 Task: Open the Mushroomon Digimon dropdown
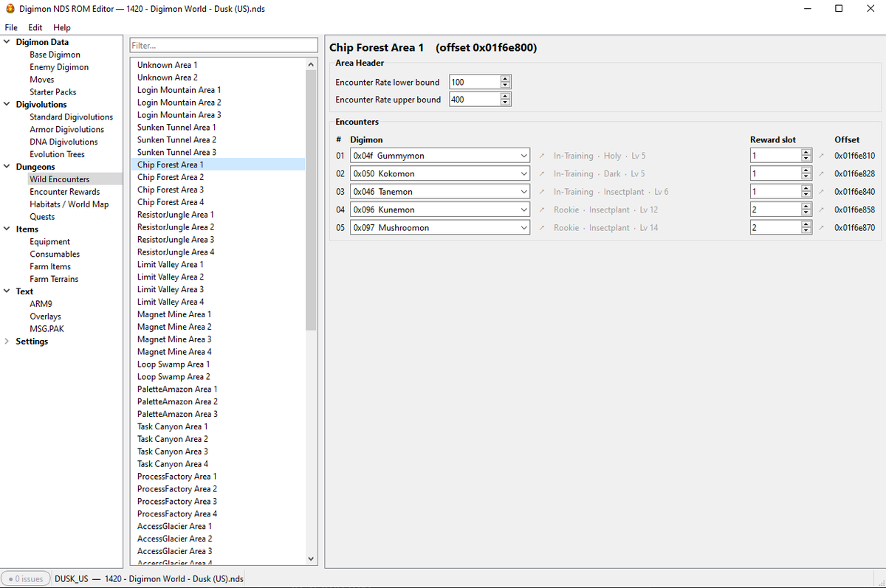point(440,228)
